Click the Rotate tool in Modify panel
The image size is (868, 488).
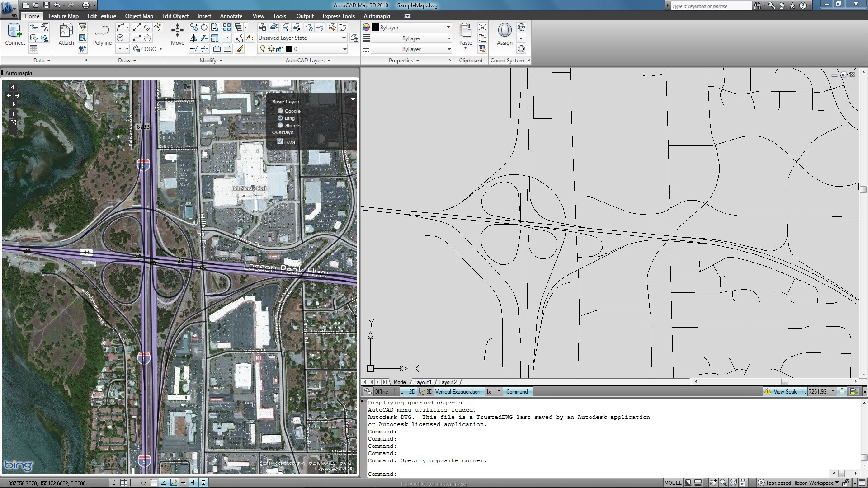[x=204, y=27]
